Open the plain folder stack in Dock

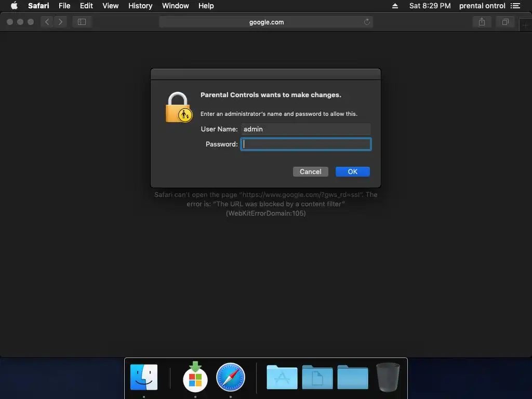coord(353,377)
